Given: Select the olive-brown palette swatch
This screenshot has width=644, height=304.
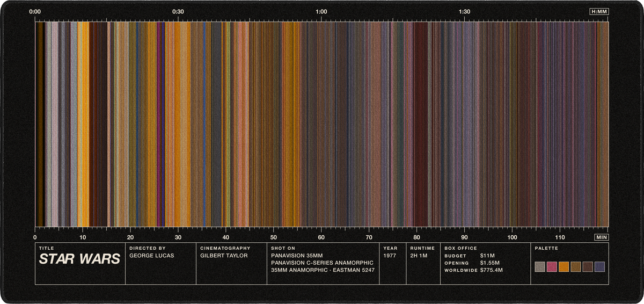Looking at the screenshot, I should click(x=576, y=267).
